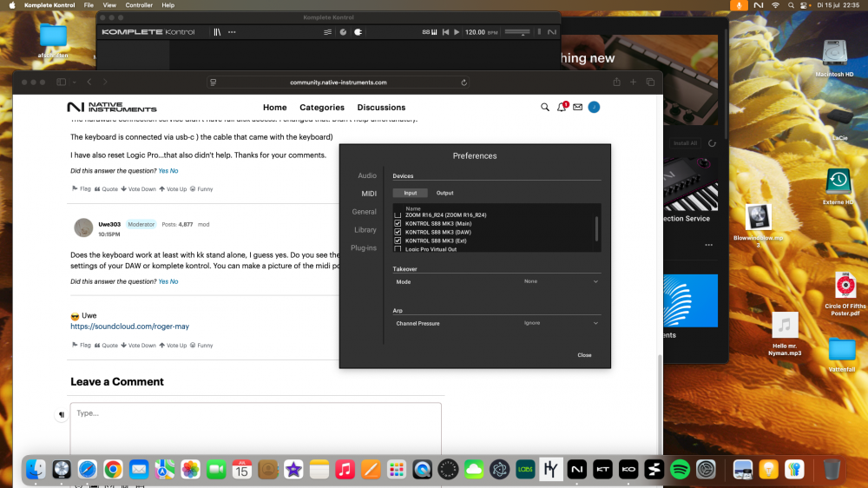Reload the community.native-instruments.com page
This screenshot has height=488, width=868.
[464, 82]
